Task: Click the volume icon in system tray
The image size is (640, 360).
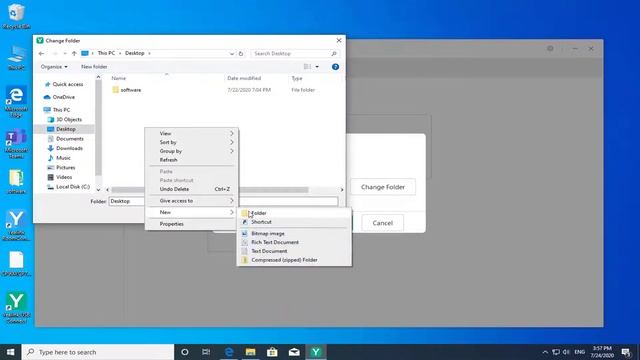Action: [x=566, y=352]
